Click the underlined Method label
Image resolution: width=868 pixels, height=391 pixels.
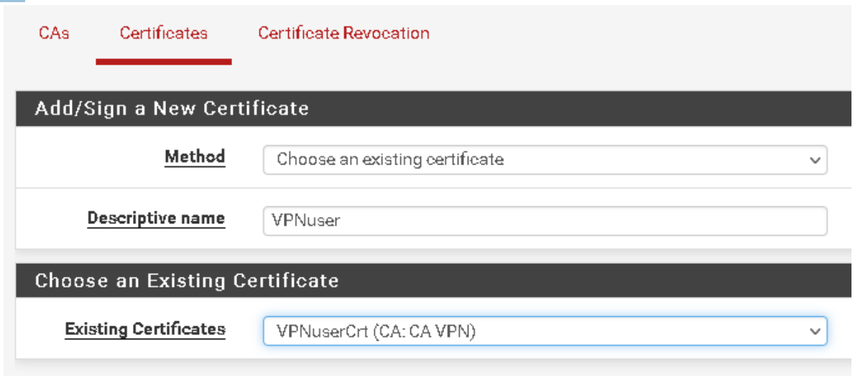(195, 157)
